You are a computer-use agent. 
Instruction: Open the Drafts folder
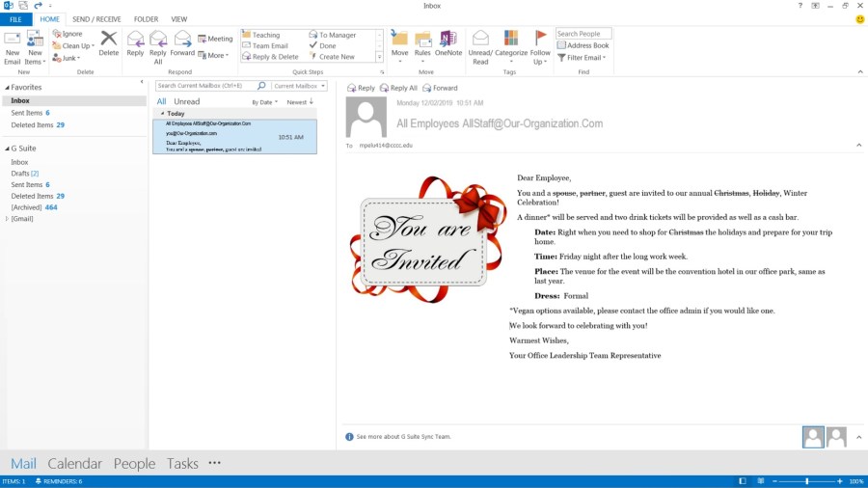[25, 174]
